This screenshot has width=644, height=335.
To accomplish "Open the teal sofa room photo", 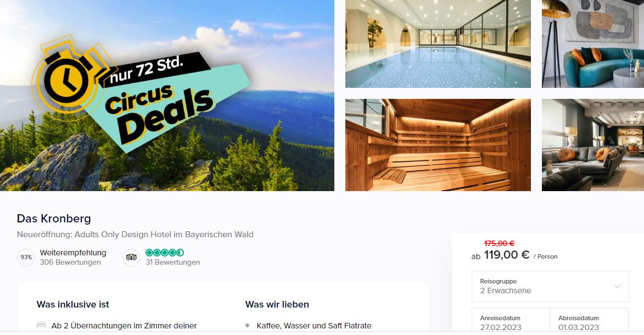I will [592, 43].
